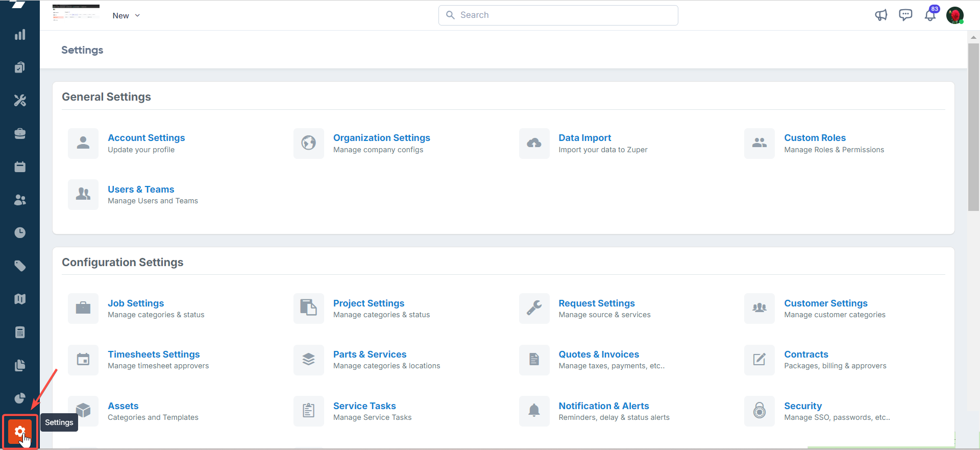This screenshot has width=980, height=450.
Task: Click the announcements megaphone icon
Action: tap(881, 15)
